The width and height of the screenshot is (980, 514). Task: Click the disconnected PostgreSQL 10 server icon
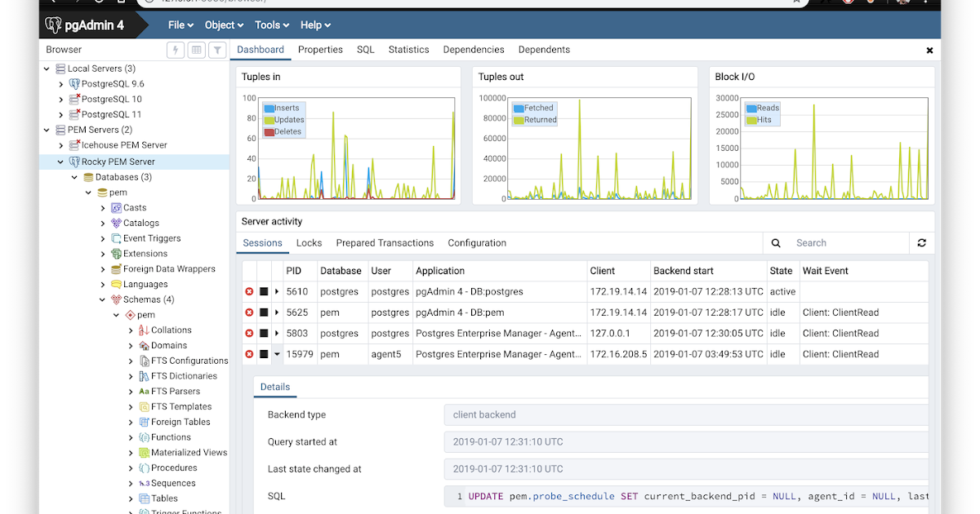[74, 99]
